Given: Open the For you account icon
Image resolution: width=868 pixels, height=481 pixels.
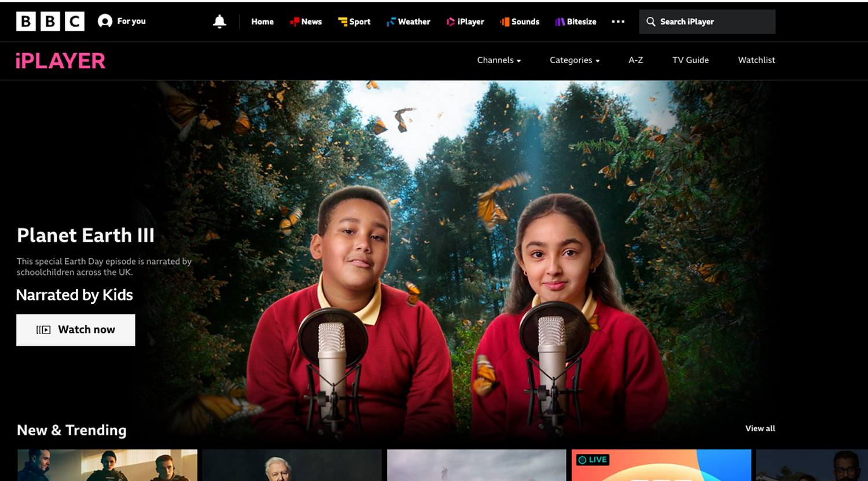Looking at the screenshot, I should point(105,21).
